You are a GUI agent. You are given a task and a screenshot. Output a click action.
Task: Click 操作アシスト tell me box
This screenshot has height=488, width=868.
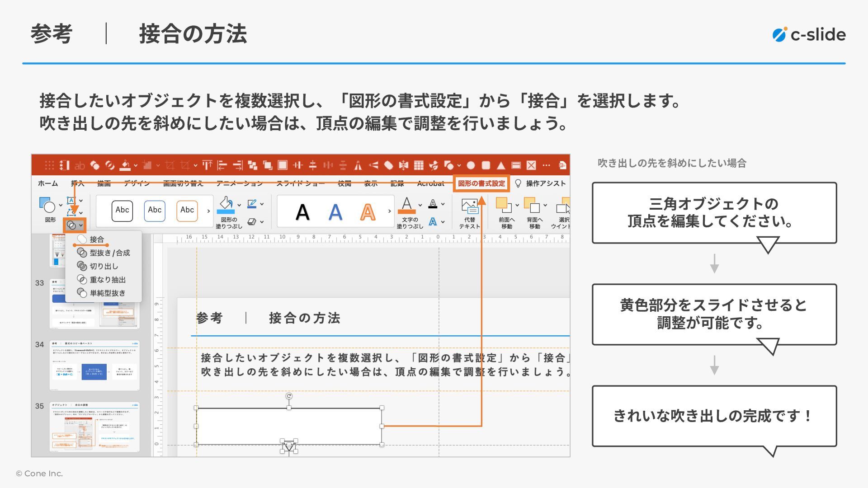545,183
